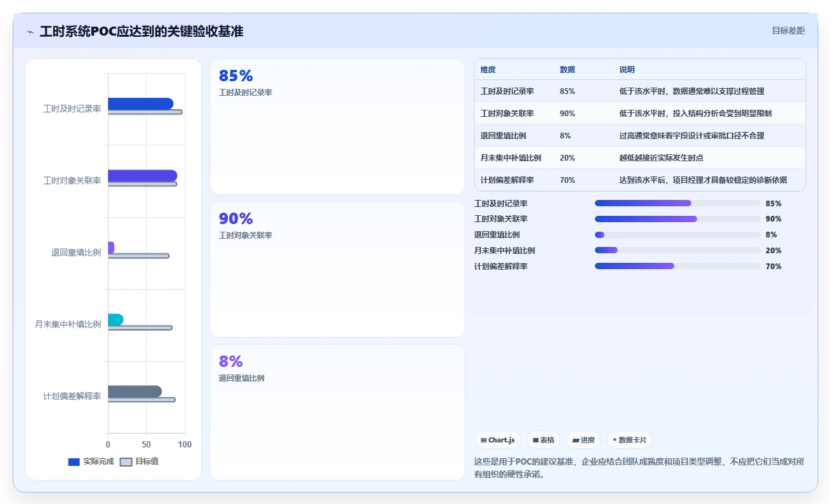The width and height of the screenshot is (831, 504).
Task: Click the 工时及时记录率 progress bar
Action: [x=677, y=203]
